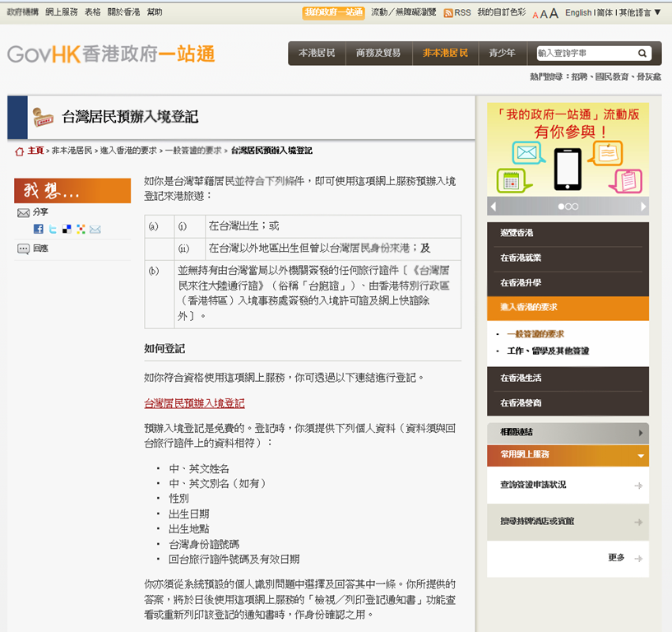Select first banner slide dot
The height and width of the screenshot is (632, 672).
(561, 207)
